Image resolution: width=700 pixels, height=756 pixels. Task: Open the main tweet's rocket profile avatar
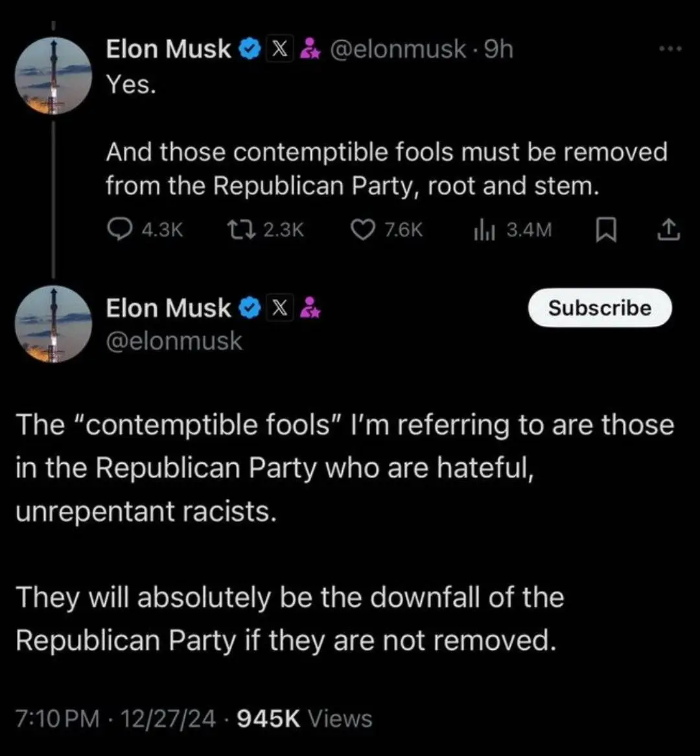pyautogui.click(x=53, y=324)
